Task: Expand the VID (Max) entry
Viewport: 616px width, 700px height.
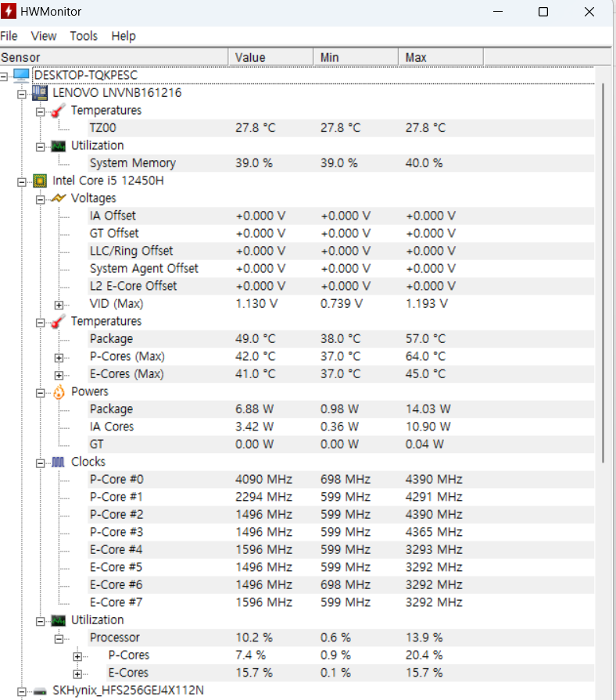Action: [x=59, y=305]
